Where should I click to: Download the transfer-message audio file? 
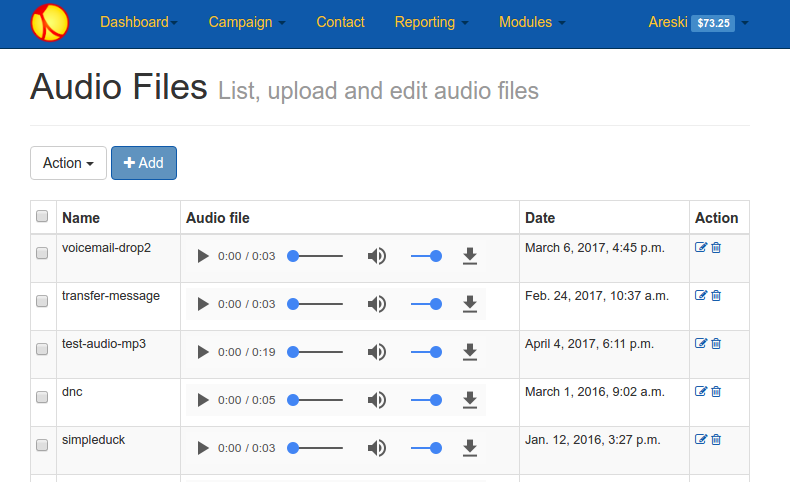(x=470, y=304)
